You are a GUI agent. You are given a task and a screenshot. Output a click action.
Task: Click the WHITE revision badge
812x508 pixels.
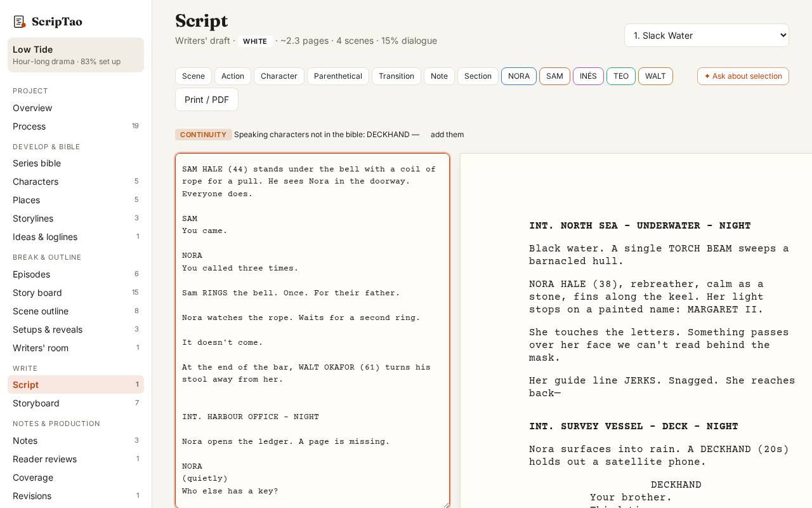pos(255,41)
